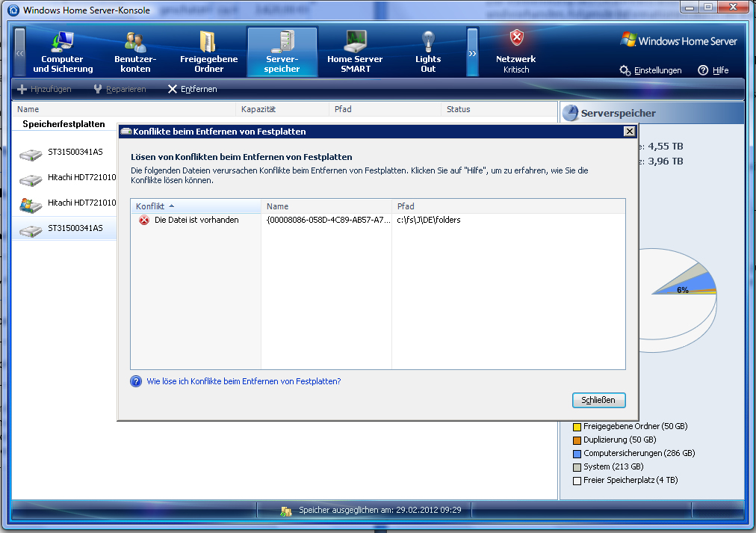Open the Home Server SMART icon
This screenshot has height=533, width=756.
355,42
